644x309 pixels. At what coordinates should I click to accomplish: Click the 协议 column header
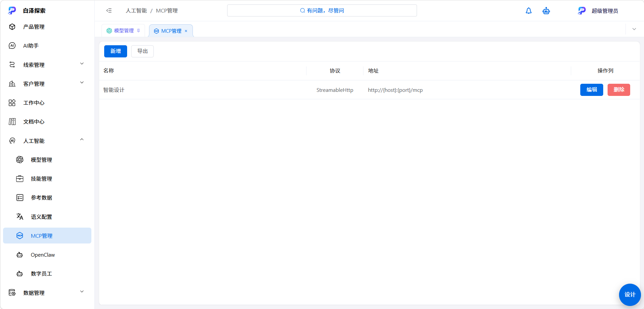click(x=335, y=71)
